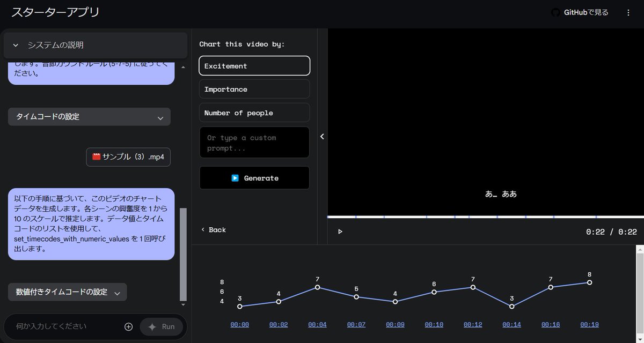Click the Run button
The width and height of the screenshot is (644, 343).
pyautogui.click(x=161, y=326)
